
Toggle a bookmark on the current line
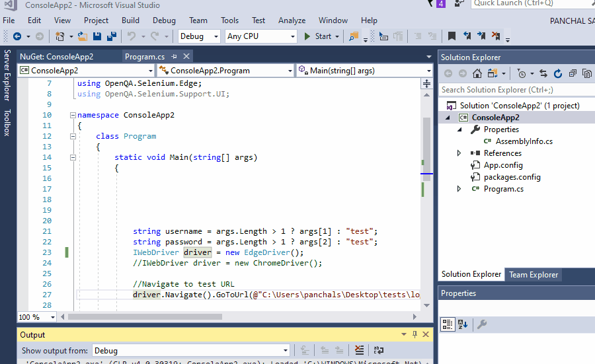coord(452,36)
